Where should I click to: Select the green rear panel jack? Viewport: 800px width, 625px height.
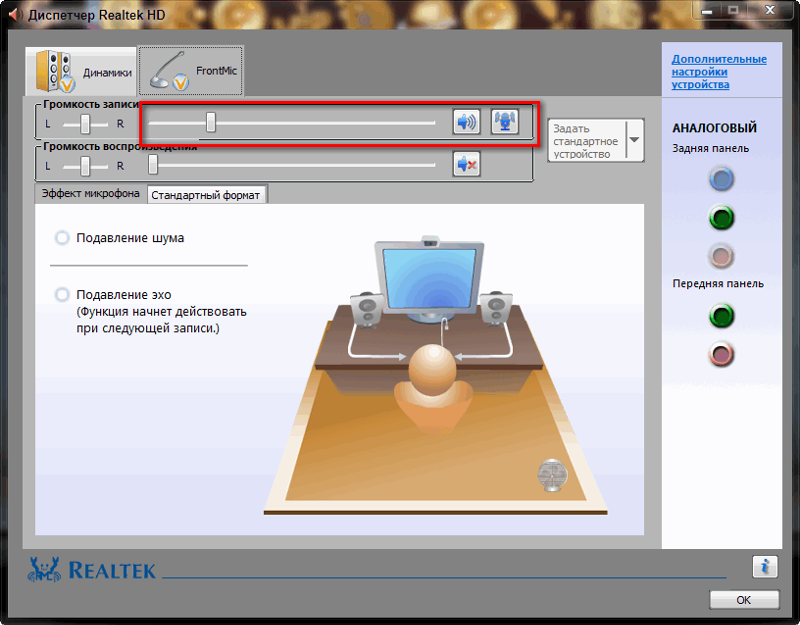click(x=721, y=218)
